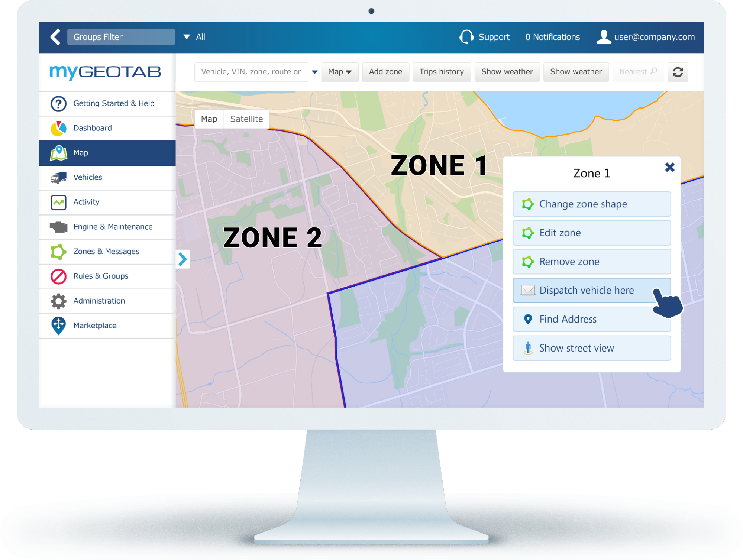Click the Trips history button

(441, 72)
